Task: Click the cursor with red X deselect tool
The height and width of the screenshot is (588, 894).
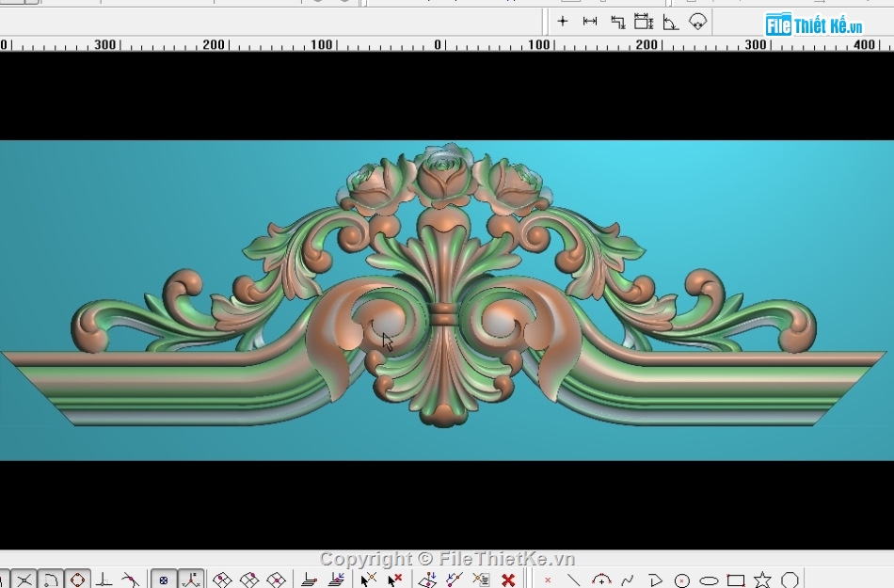Action: pos(395,580)
